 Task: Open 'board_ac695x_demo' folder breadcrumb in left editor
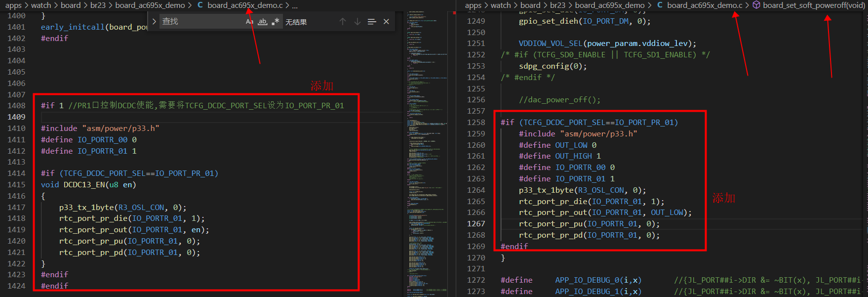click(x=150, y=5)
